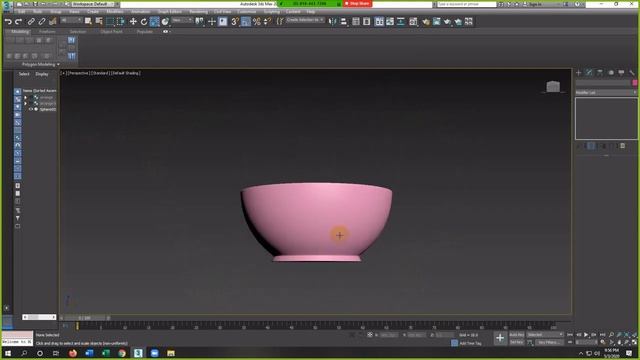This screenshot has height=360, width=640.
Task: Open the Rendered Frame Window icon
Action: pos(436,22)
